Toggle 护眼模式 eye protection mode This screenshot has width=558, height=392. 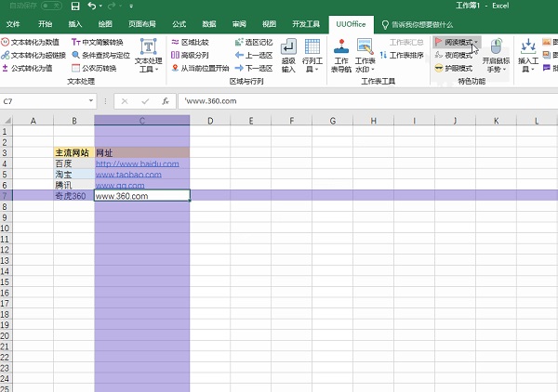click(x=454, y=68)
